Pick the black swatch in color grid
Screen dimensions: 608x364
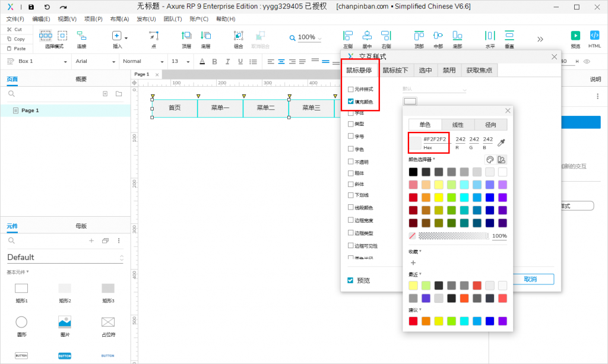point(413,172)
